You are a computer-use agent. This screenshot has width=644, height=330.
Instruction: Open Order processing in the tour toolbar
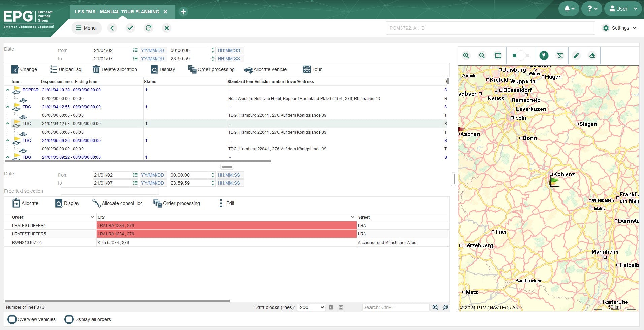192,69
